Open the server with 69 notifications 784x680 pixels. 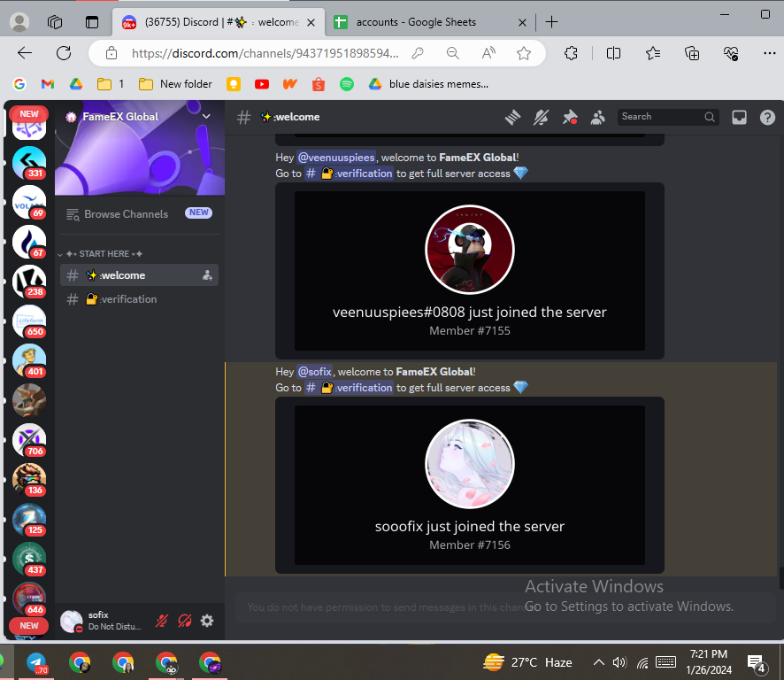(x=29, y=202)
